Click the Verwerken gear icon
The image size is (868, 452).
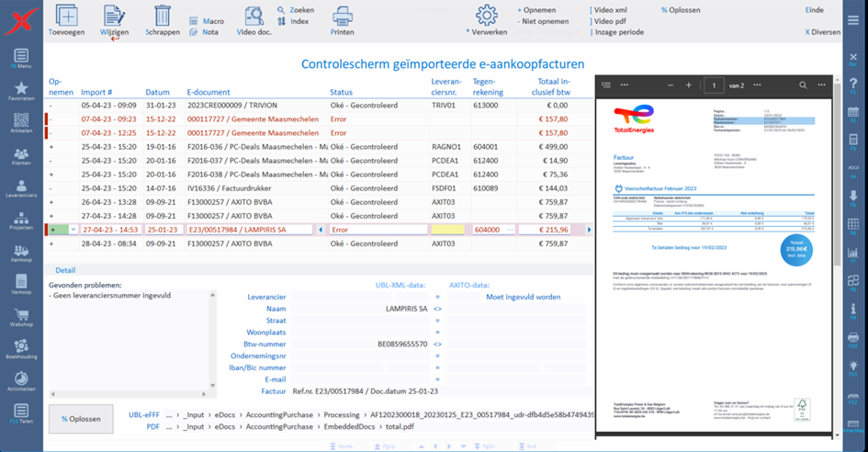click(487, 15)
